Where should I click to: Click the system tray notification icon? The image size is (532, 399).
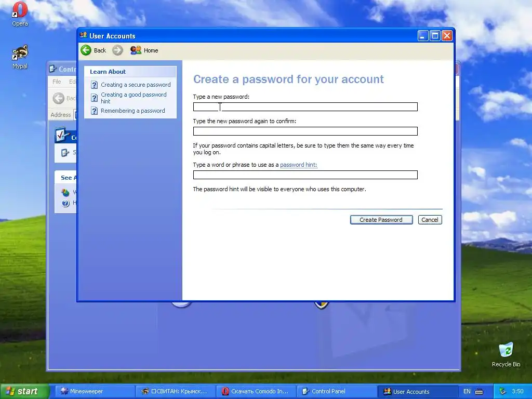coord(502,392)
